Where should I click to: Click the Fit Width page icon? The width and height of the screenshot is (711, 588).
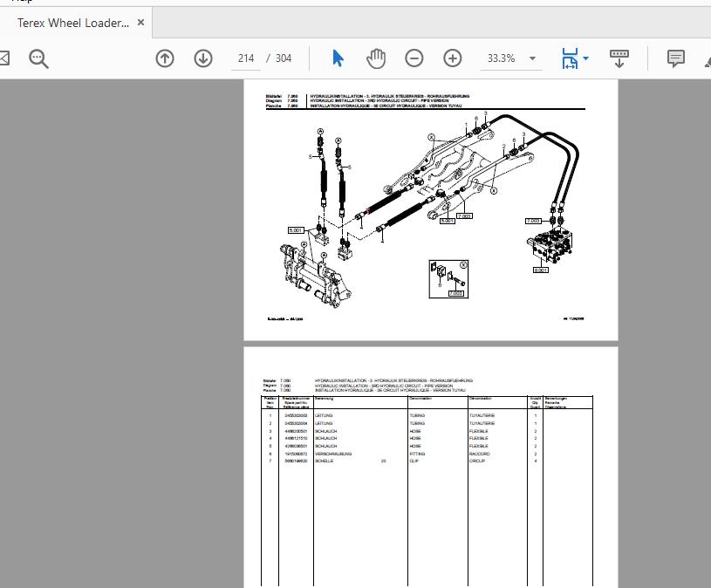[x=571, y=58]
